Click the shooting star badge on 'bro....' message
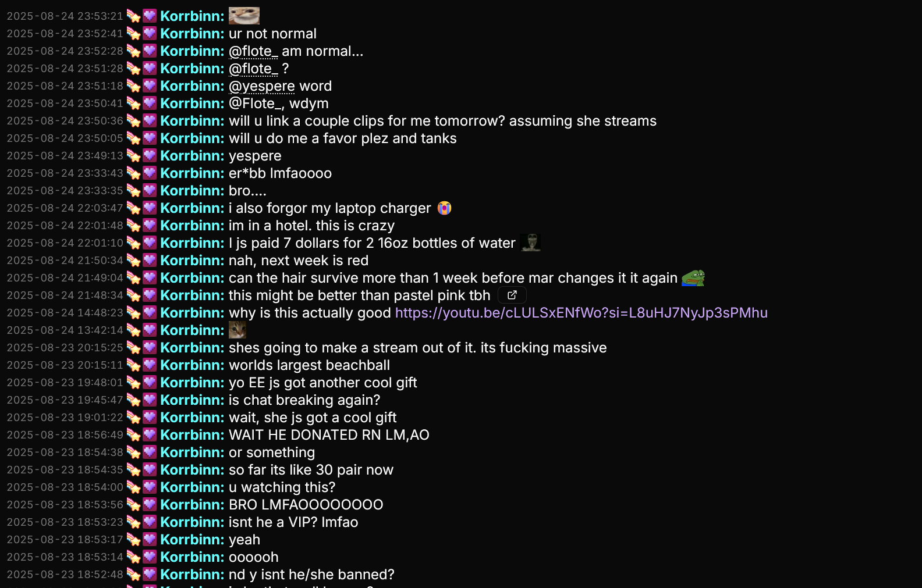Image resolution: width=922 pixels, height=588 pixels. click(134, 191)
